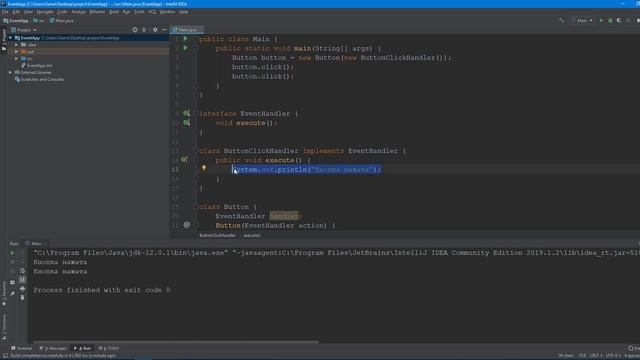This screenshot has width=640, height=360.
Task: Toggle soft-wrap in the Run console
Action: [x=22, y=271]
